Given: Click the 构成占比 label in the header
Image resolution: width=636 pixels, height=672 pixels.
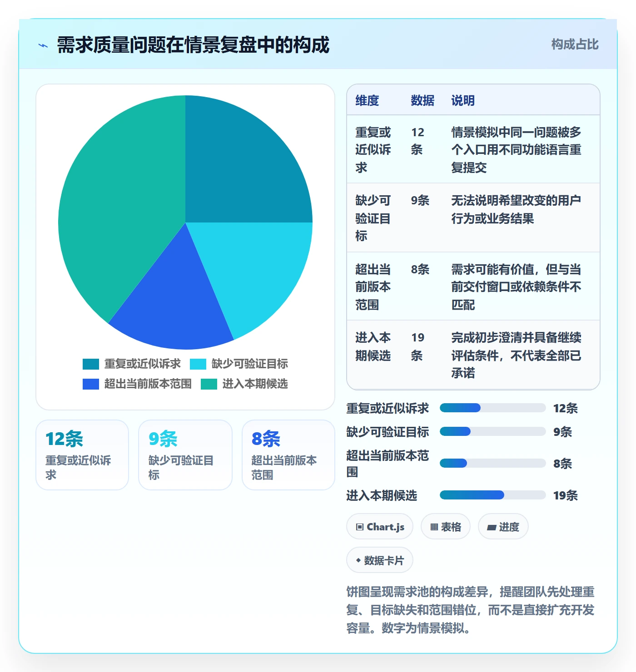Looking at the screenshot, I should click(x=575, y=44).
